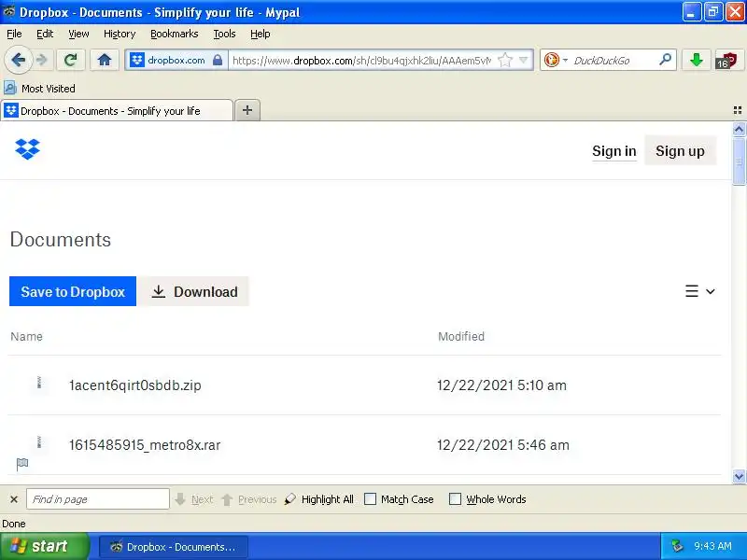Image resolution: width=747 pixels, height=560 pixels.
Task: Open the address bar history dropdown arrow
Action: 523,60
